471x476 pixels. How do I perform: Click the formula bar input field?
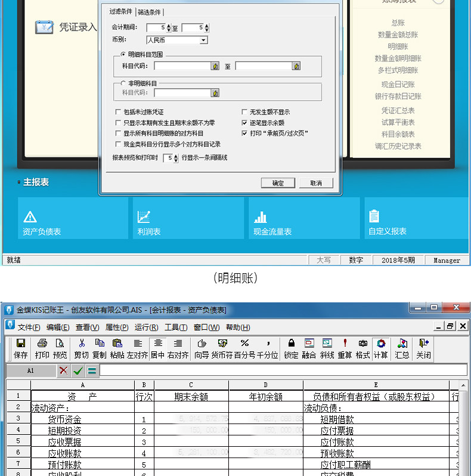tap(283, 370)
